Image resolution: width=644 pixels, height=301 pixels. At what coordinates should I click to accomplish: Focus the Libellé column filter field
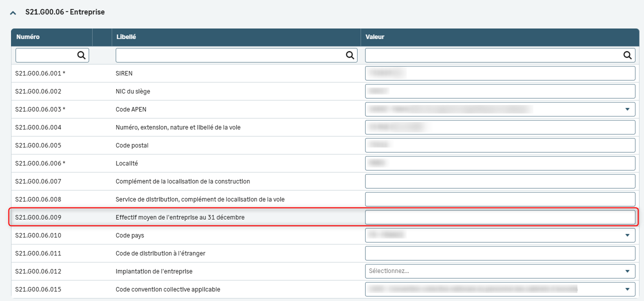coord(230,55)
